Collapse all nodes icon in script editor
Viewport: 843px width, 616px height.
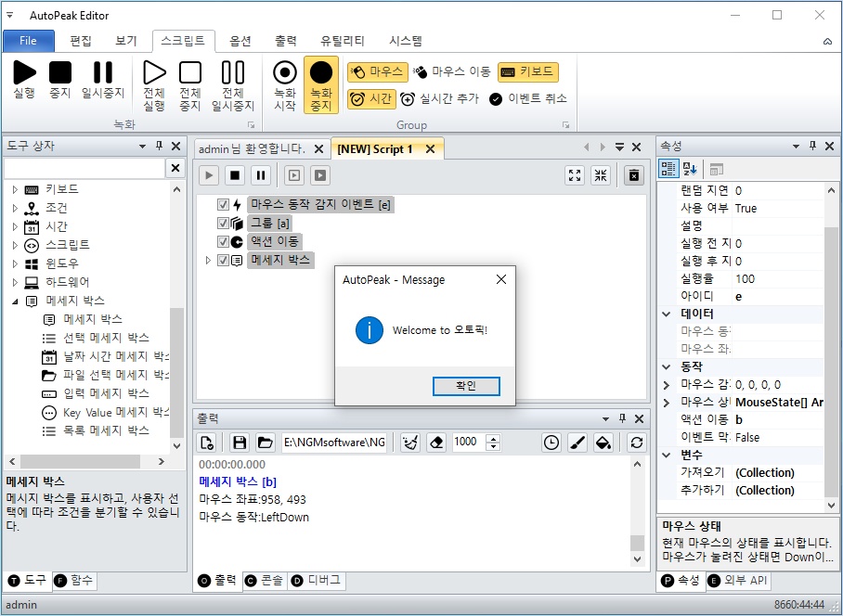click(x=601, y=175)
